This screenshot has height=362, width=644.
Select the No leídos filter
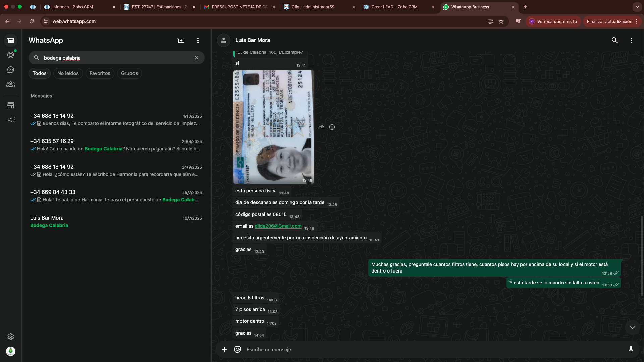tap(68, 73)
